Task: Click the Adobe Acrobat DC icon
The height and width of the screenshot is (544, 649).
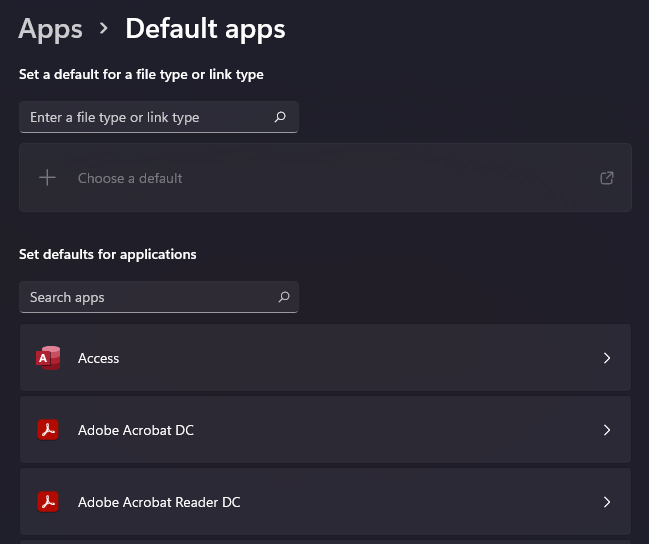Action: tap(48, 430)
